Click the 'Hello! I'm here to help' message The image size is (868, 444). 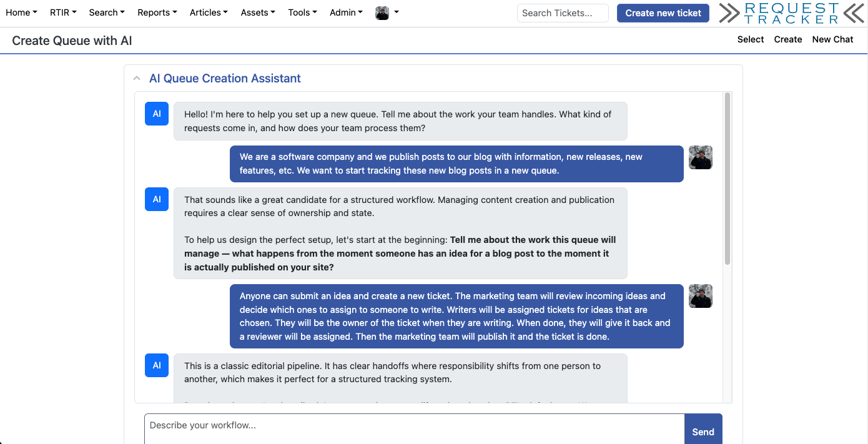tap(400, 121)
